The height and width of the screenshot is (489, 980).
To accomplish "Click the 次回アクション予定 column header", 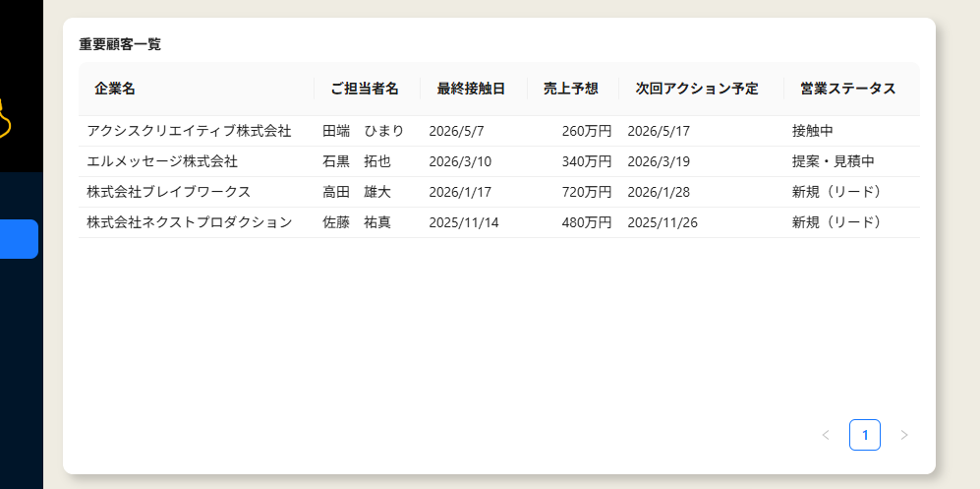I will [697, 89].
